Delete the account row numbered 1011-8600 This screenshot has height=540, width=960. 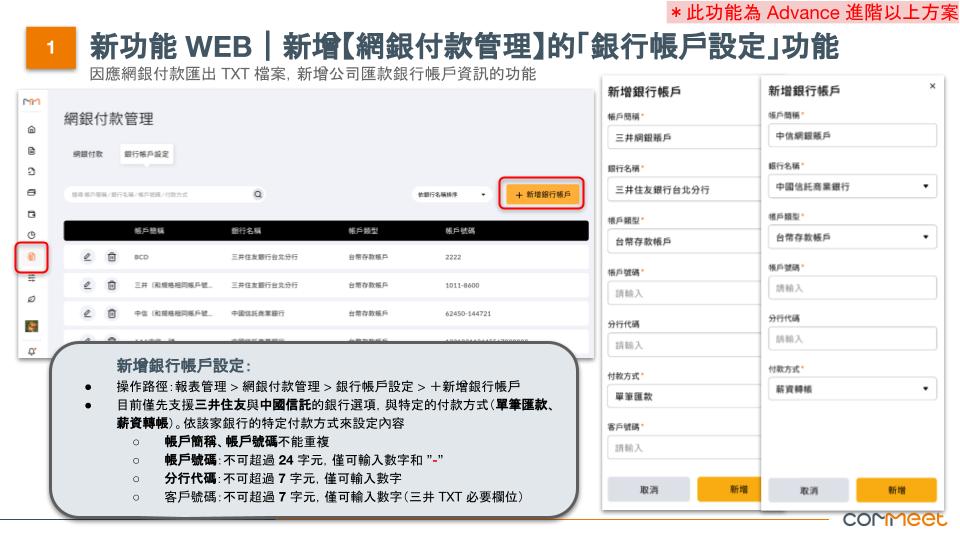[111, 285]
